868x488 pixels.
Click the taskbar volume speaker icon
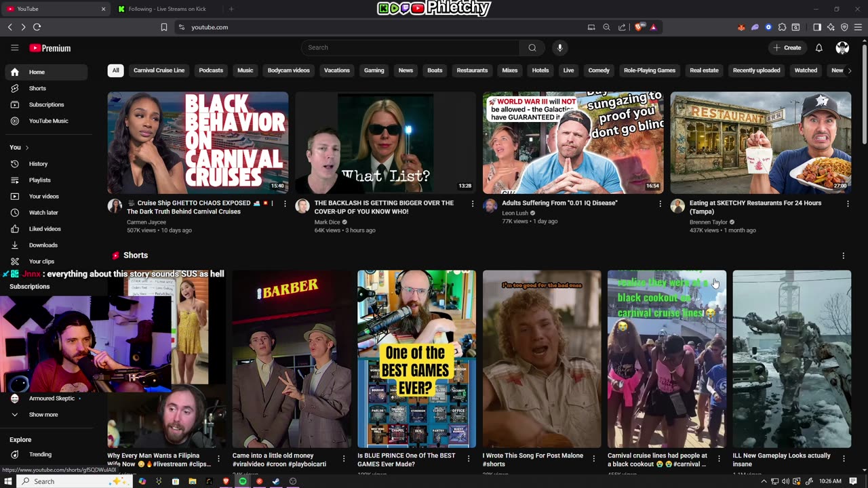pos(785,481)
